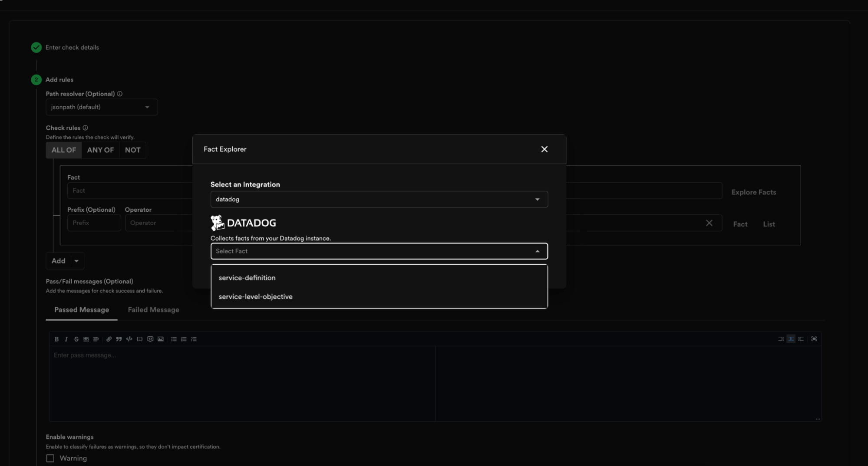Insert a horizontal rule via the HR icon
The width and height of the screenshot is (868, 466).
pyautogui.click(x=86, y=339)
